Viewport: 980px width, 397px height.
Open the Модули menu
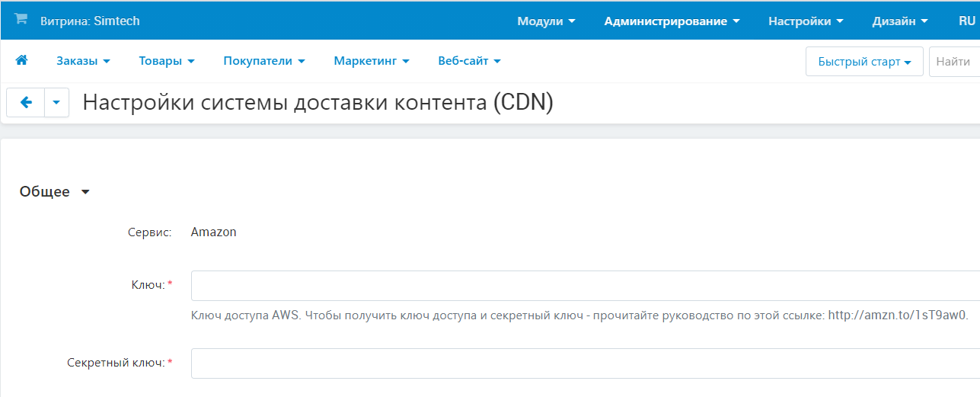click(545, 21)
